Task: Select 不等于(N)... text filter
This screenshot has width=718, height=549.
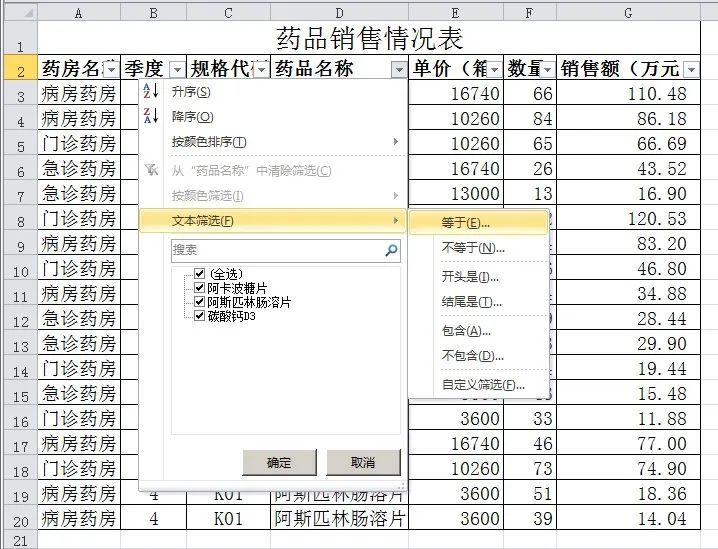Action: tap(479, 248)
